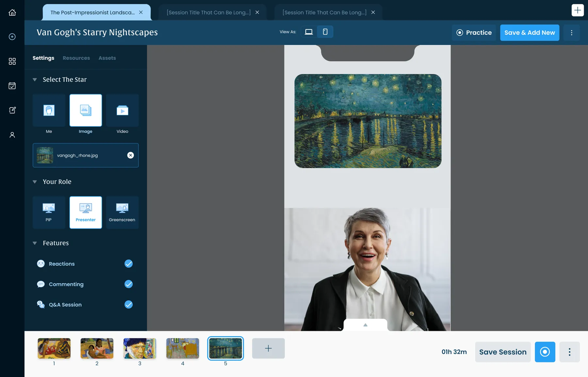Open the user profile sidebar icon
The height and width of the screenshot is (377, 588).
click(12, 135)
